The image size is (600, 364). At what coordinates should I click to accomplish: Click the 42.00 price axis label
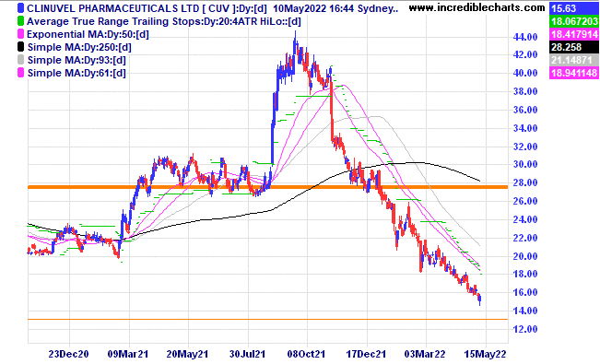click(525, 54)
